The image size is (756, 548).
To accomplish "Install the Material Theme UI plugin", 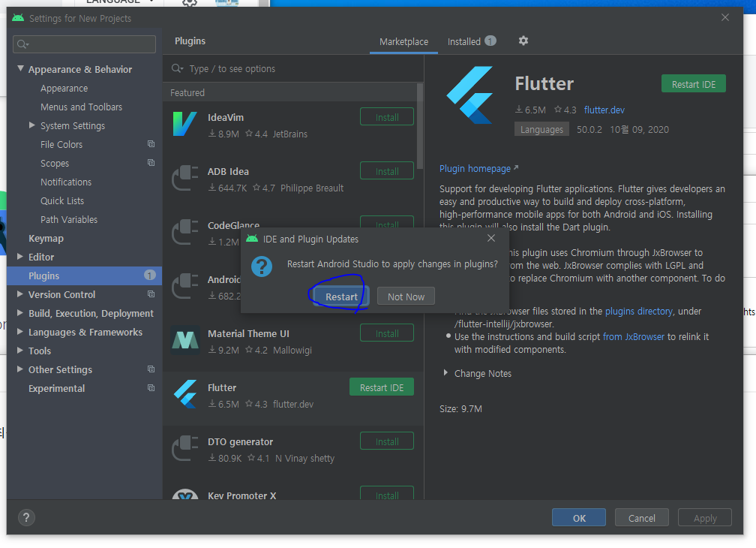I will point(387,333).
